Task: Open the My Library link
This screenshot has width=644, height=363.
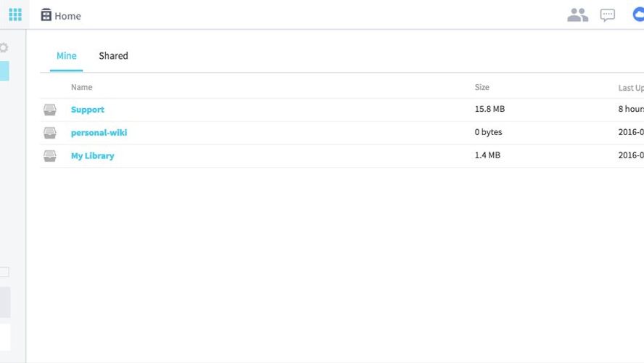Action: coord(92,156)
